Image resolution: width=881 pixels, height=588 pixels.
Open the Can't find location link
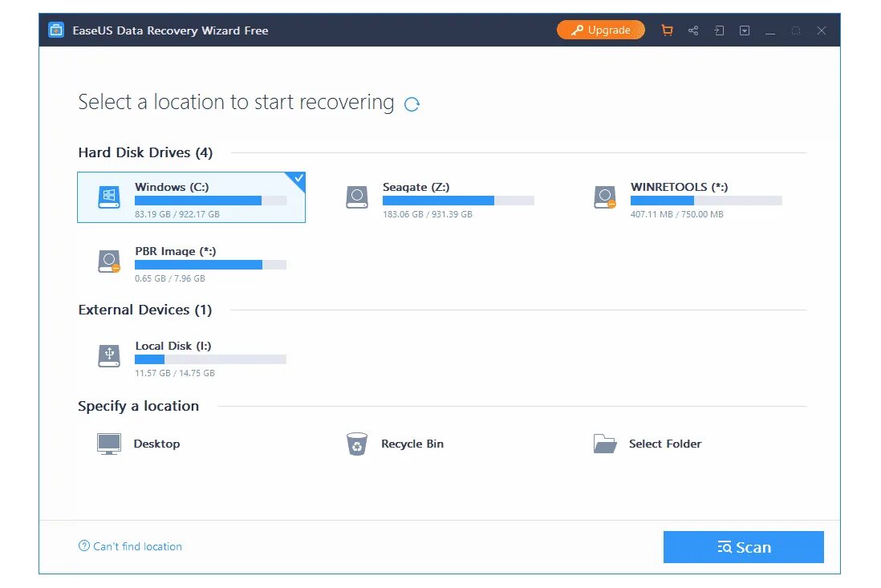coord(137,546)
